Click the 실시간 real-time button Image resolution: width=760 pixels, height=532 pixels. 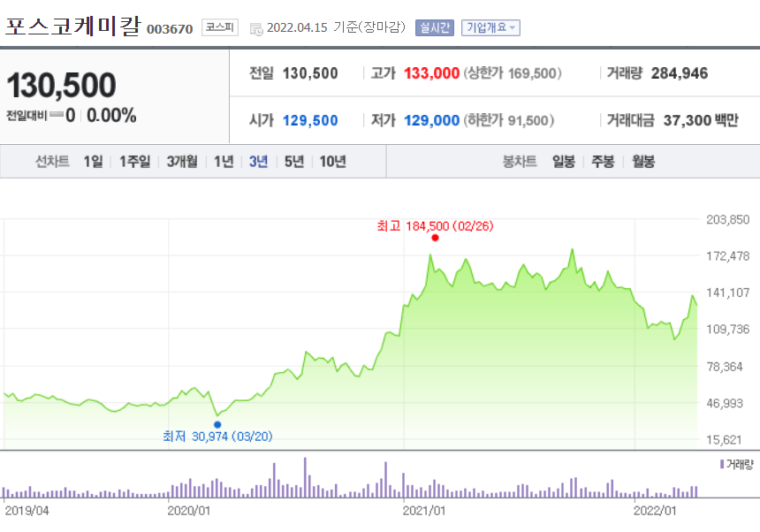click(x=434, y=27)
